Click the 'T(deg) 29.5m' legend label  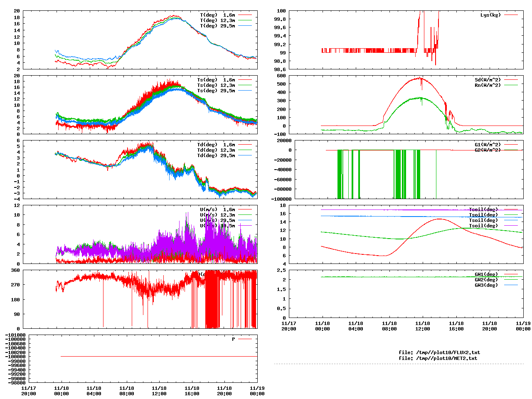point(217,26)
